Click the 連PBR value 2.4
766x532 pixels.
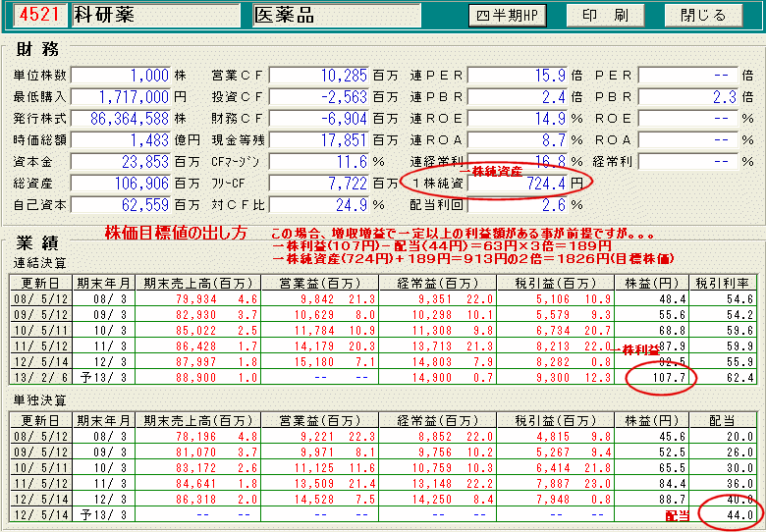(x=518, y=97)
